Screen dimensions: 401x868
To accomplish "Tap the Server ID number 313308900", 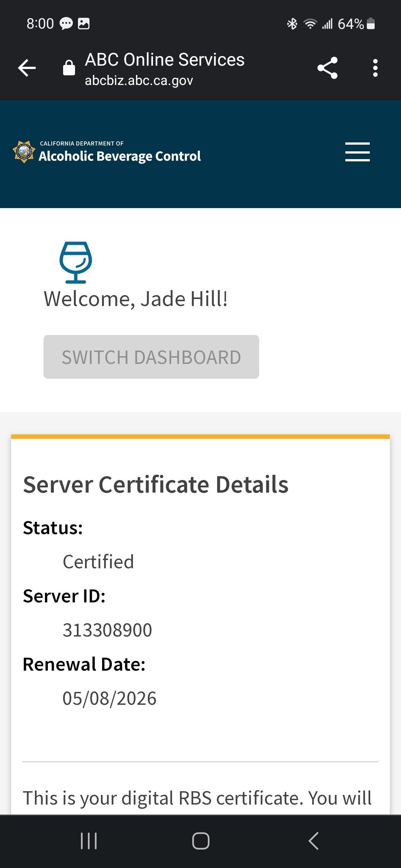I will pos(107,630).
